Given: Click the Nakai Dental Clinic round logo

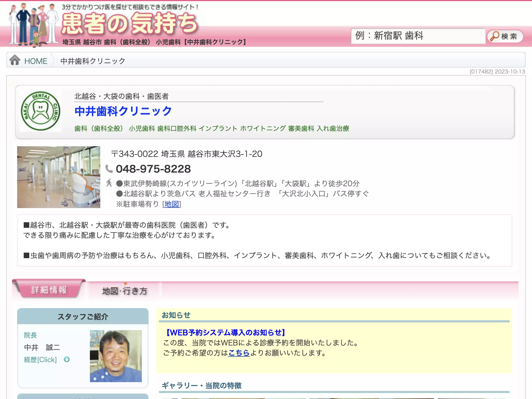Looking at the screenshot, I should pyautogui.click(x=41, y=111).
